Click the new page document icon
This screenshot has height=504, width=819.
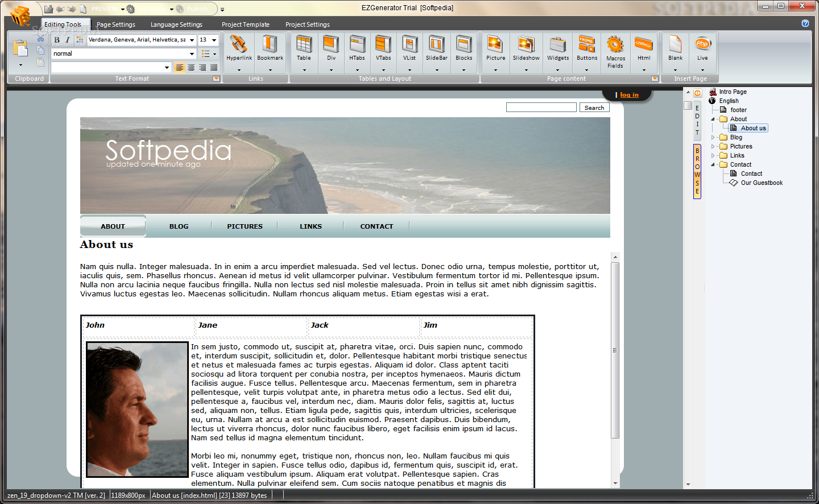83,9
